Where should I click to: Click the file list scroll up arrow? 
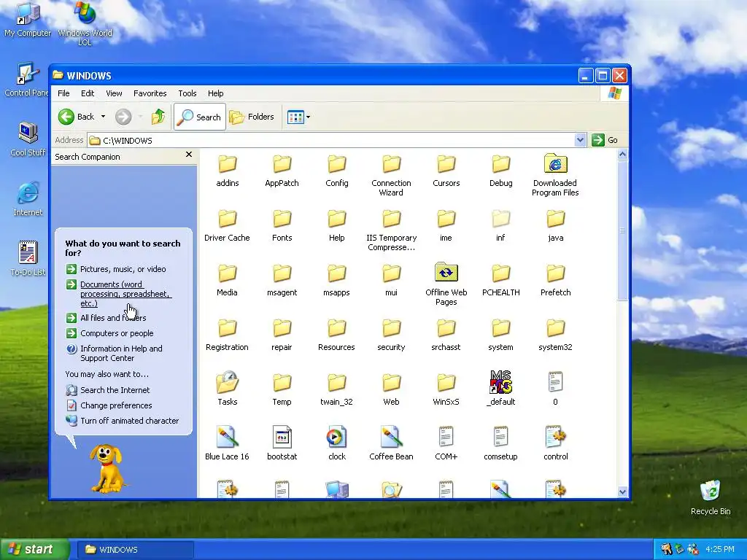622,155
